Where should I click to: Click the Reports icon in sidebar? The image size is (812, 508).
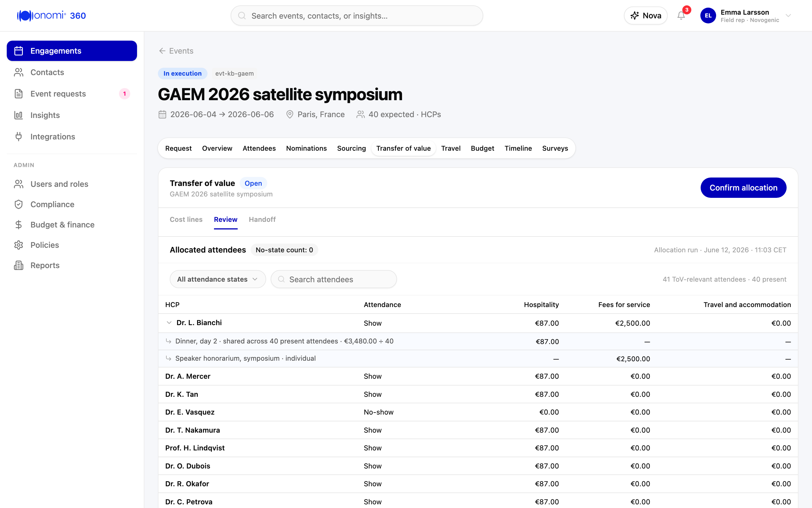(x=19, y=265)
